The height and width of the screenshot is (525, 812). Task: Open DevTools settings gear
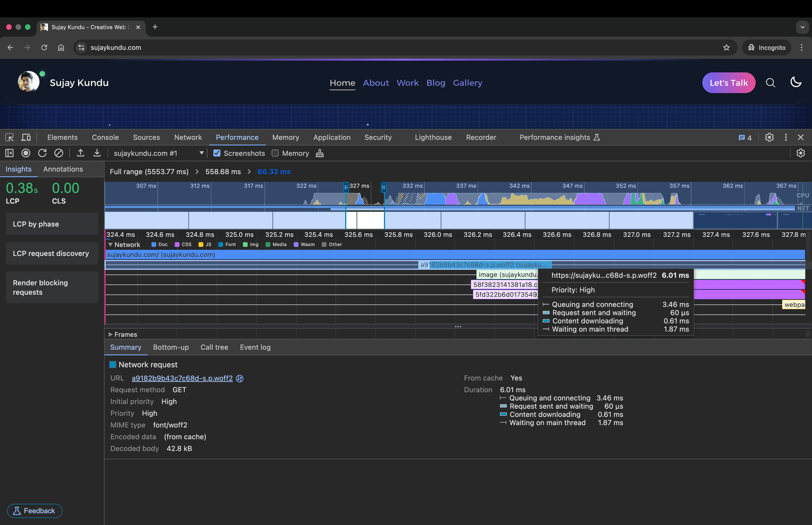click(x=769, y=137)
